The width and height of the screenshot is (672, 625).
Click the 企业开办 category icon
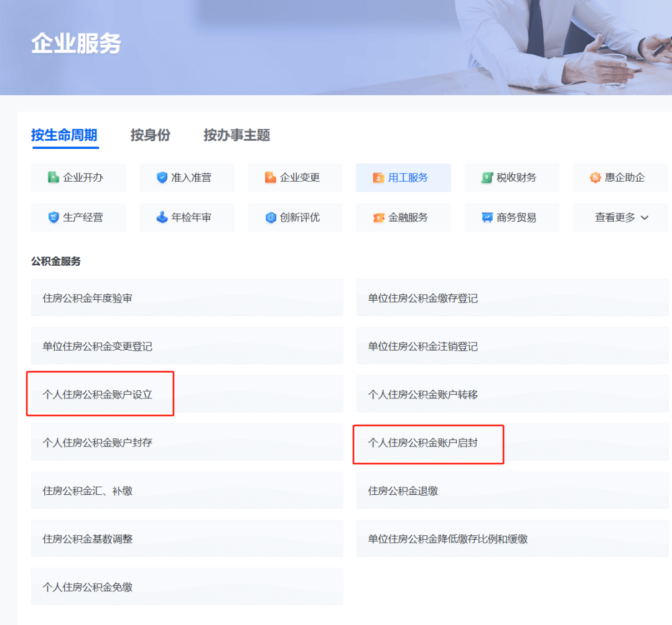(x=54, y=177)
